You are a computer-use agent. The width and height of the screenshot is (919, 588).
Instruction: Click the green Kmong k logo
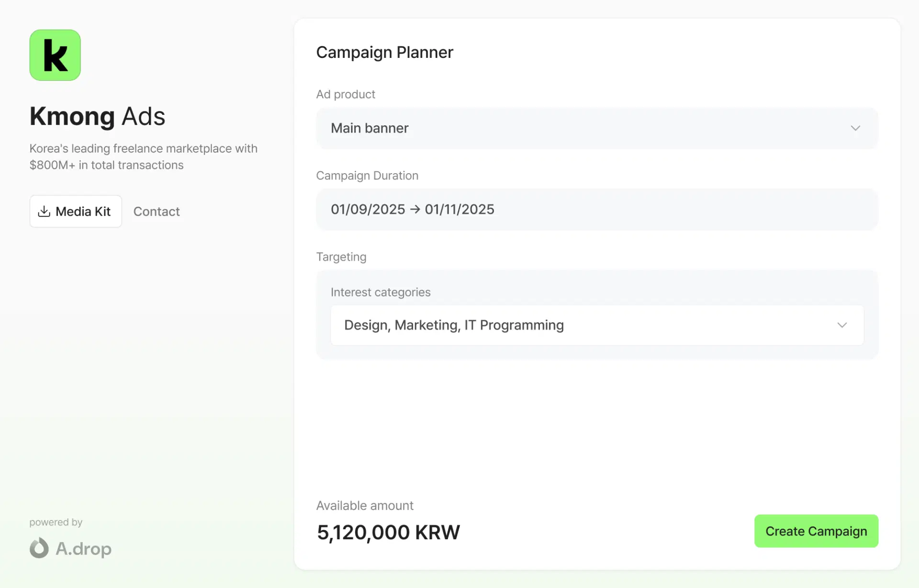tap(55, 55)
